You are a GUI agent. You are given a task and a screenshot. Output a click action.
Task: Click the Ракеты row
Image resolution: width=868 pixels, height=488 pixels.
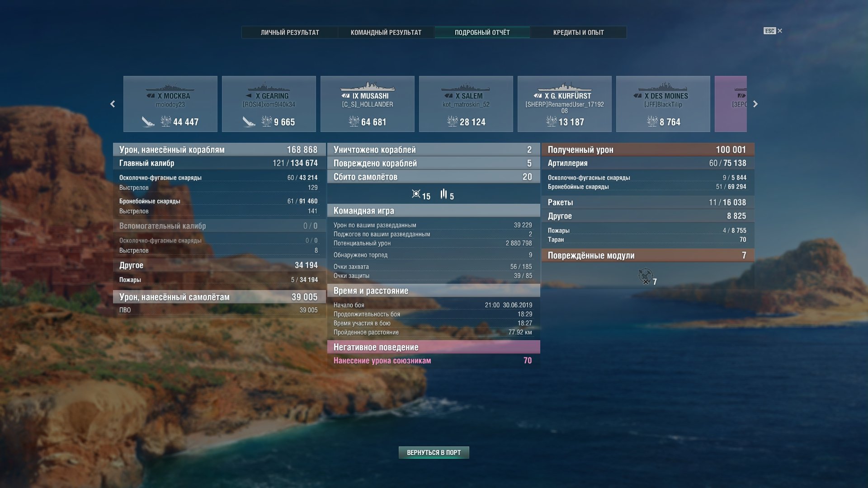click(648, 202)
